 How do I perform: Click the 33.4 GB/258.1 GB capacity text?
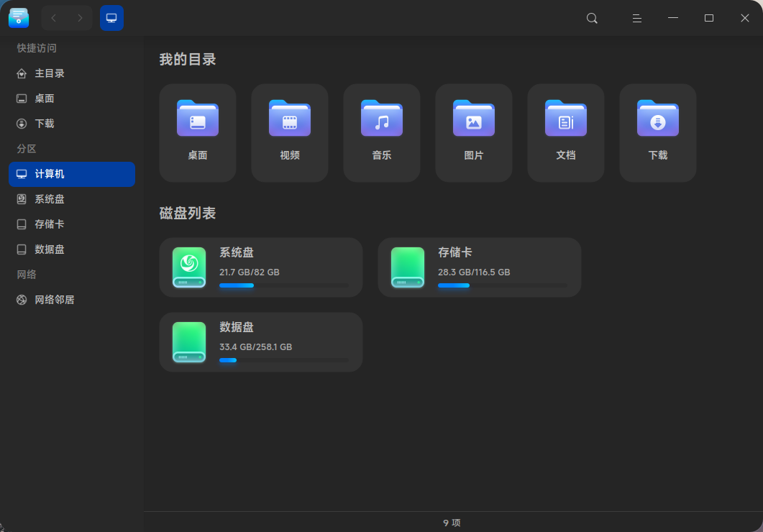click(x=255, y=347)
